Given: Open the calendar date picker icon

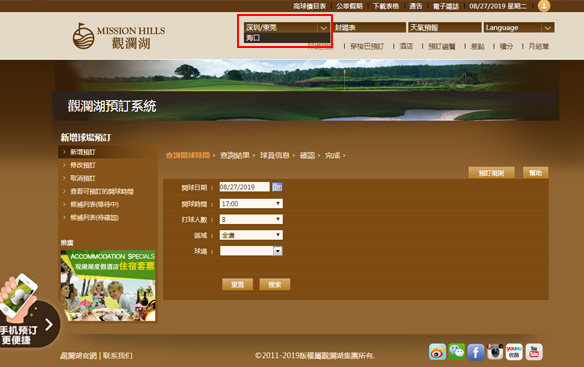Looking at the screenshot, I should 277,187.
